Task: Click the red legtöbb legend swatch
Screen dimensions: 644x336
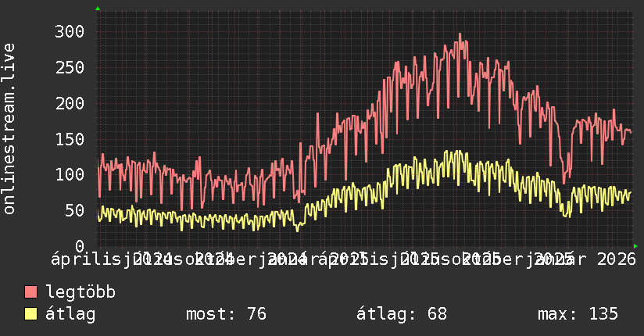Action: pos(30,292)
